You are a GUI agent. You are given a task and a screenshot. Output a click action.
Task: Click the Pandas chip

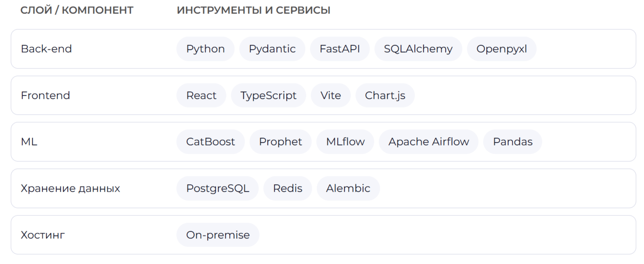(512, 142)
